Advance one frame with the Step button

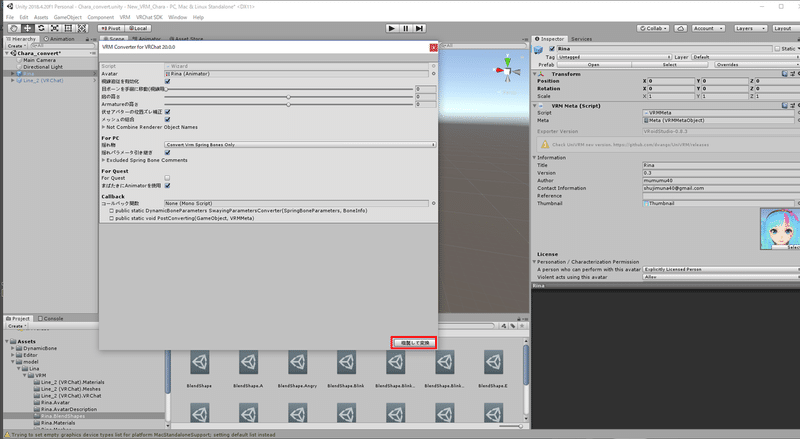[x=419, y=29]
